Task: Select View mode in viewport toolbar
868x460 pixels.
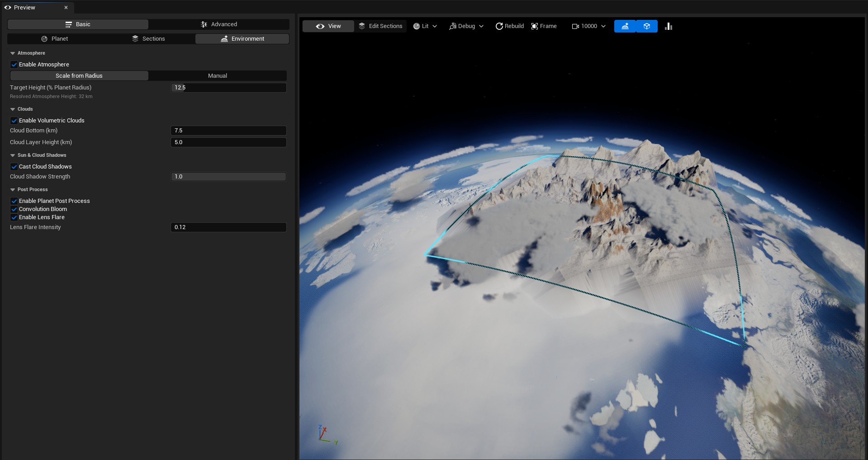Action: pos(328,26)
